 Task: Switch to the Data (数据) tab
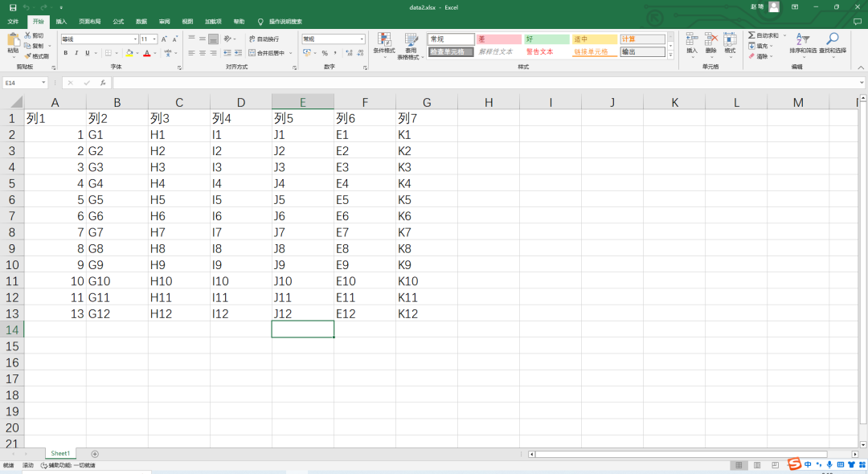pyautogui.click(x=141, y=22)
